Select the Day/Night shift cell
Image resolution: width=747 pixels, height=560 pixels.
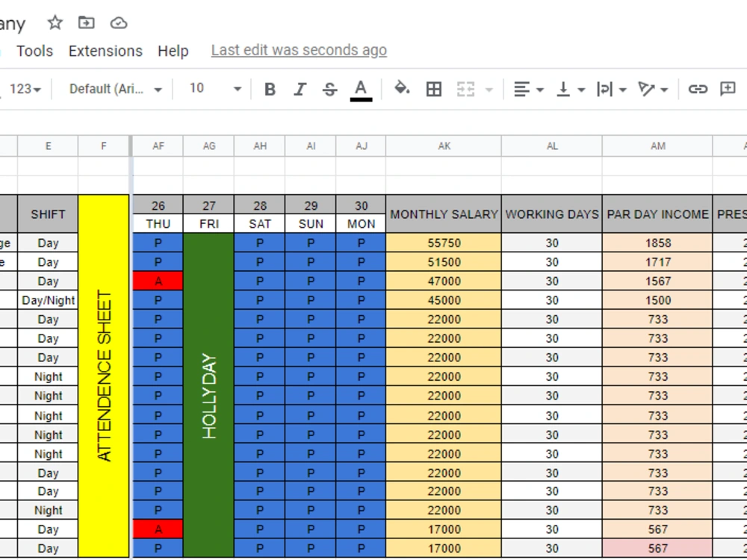pyautogui.click(x=48, y=300)
